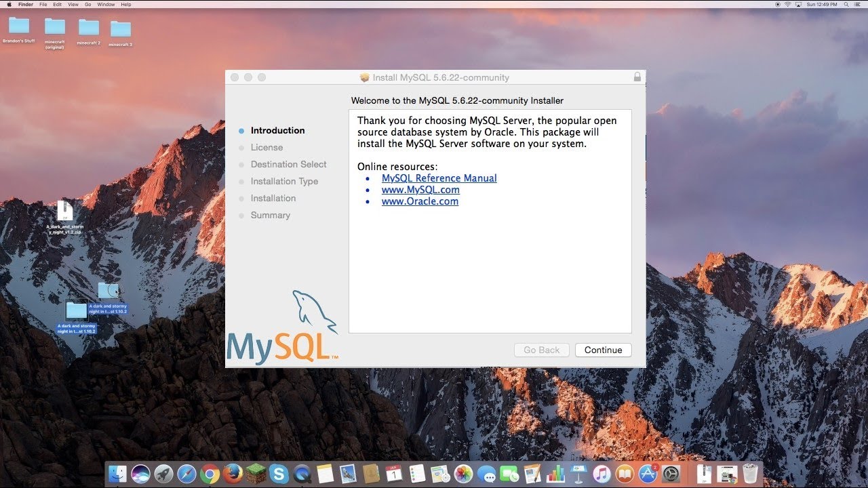Select the License step in sidebar
The height and width of the screenshot is (488, 868).
pos(267,147)
